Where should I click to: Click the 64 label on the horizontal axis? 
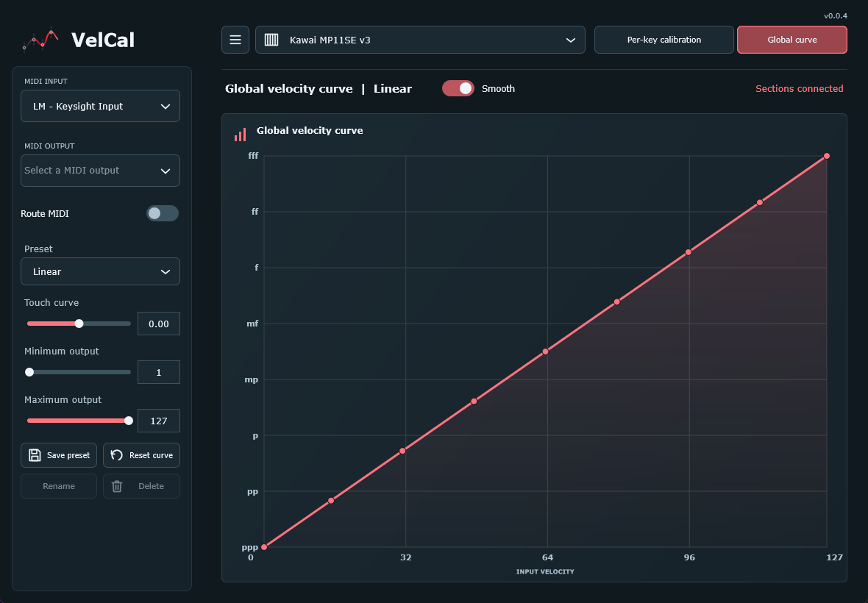[547, 557]
